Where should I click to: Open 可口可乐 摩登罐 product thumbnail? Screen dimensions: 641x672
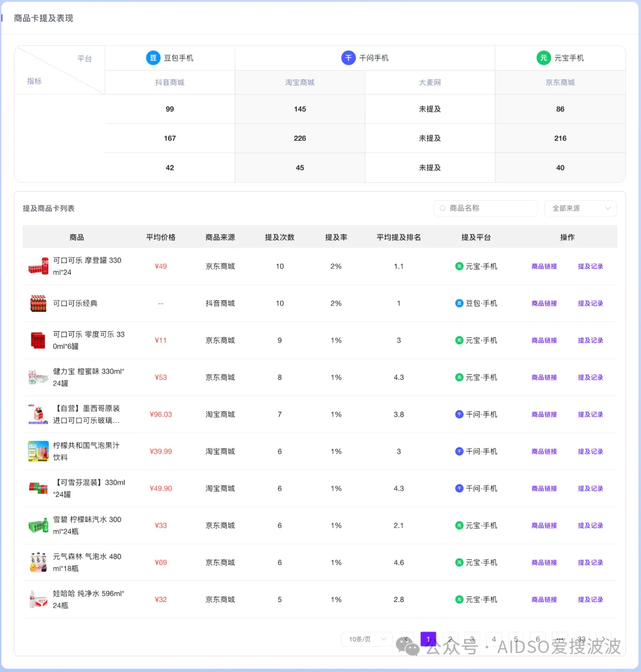tap(38, 266)
